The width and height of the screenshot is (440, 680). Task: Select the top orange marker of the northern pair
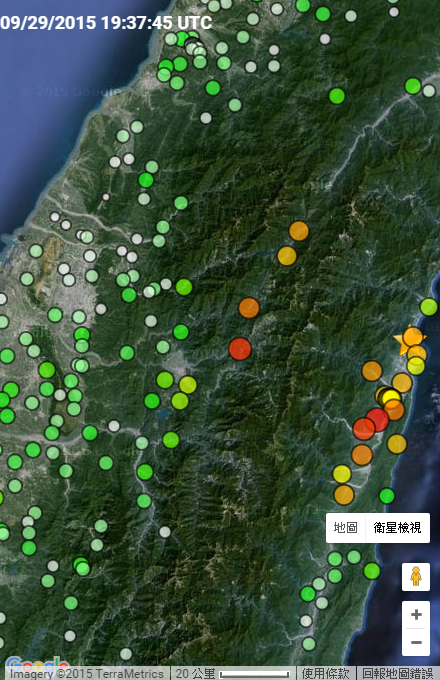point(299,231)
